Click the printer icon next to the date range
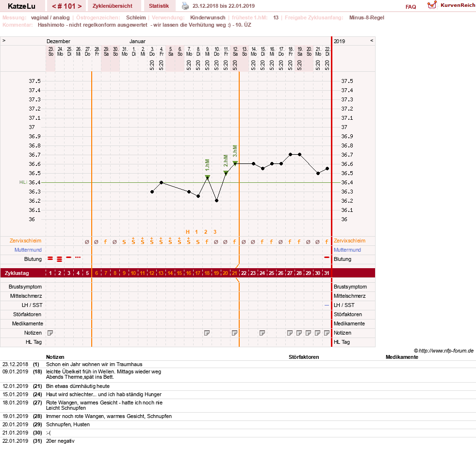The height and width of the screenshot is (467, 476). [185, 6]
